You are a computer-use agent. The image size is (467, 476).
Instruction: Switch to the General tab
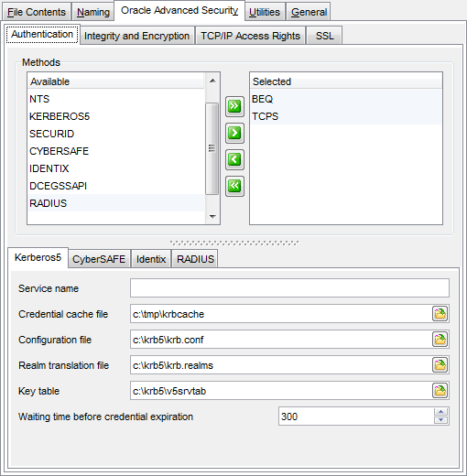(x=309, y=12)
